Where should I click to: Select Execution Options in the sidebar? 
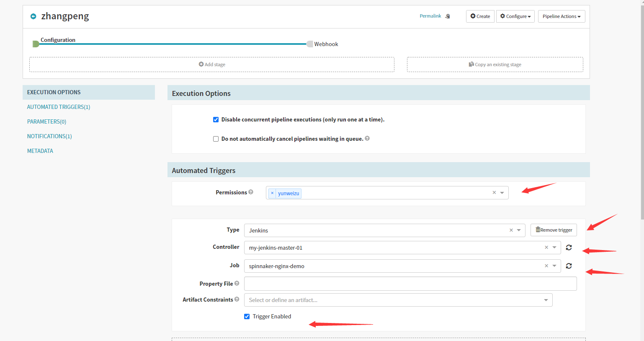(x=89, y=92)
